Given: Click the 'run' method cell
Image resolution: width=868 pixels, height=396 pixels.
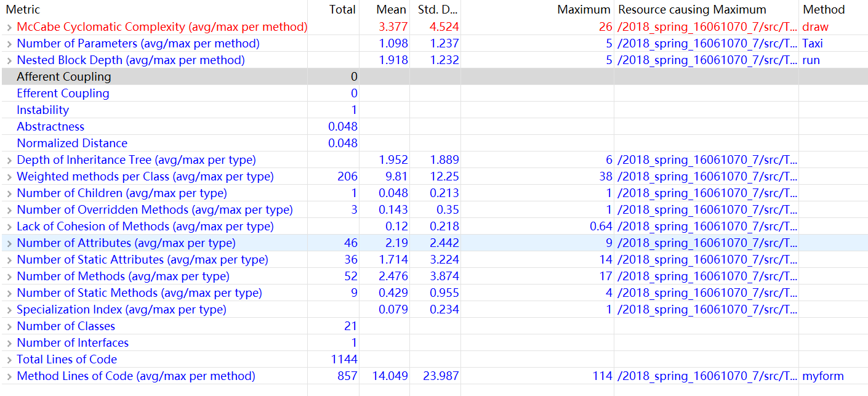Looking at the screenshot, I should (x=811, y=60).
